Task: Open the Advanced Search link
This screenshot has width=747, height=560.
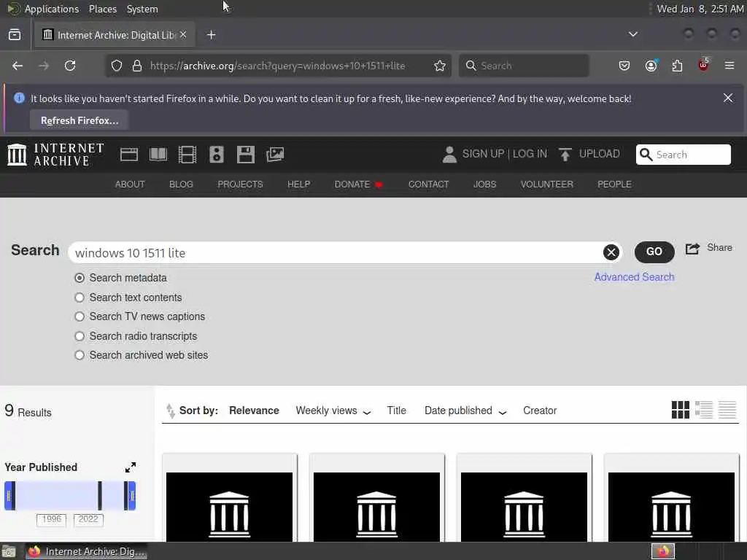Action: pyautogui.click(x=634, y=277)
